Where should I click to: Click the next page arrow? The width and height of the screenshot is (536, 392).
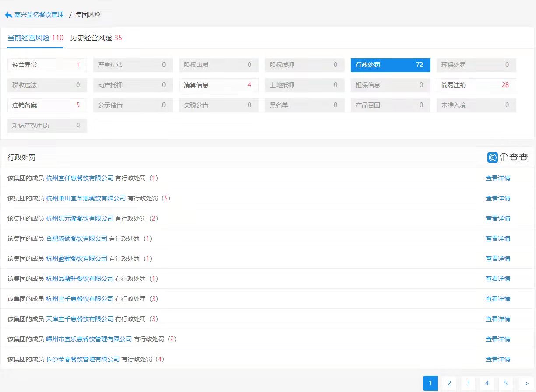(527, 383)
